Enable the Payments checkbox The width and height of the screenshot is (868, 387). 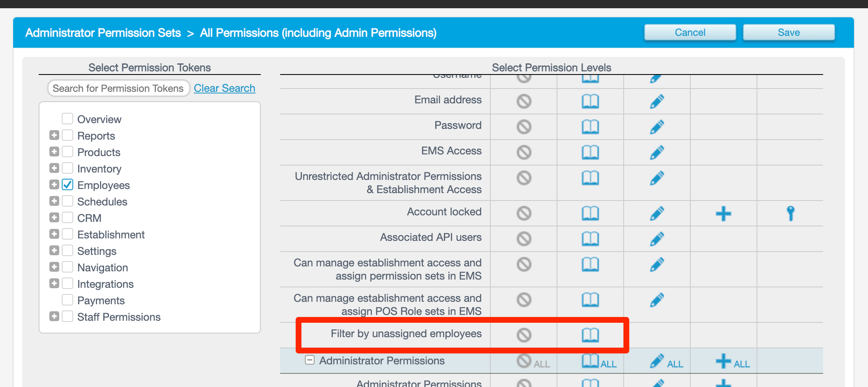pyautogui.click(x=67, y=300)
